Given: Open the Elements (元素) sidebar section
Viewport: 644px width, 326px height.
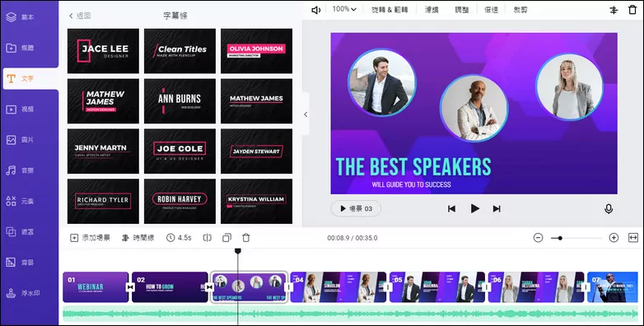Looking at the screenshot, I should tap(21, 201).
